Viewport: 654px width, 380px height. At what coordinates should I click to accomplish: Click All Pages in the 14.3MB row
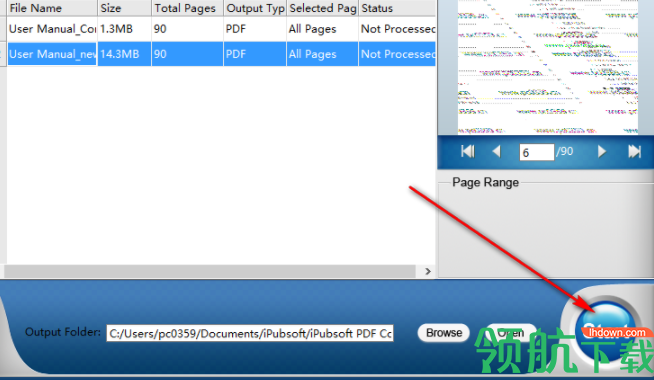coord(322,54)
